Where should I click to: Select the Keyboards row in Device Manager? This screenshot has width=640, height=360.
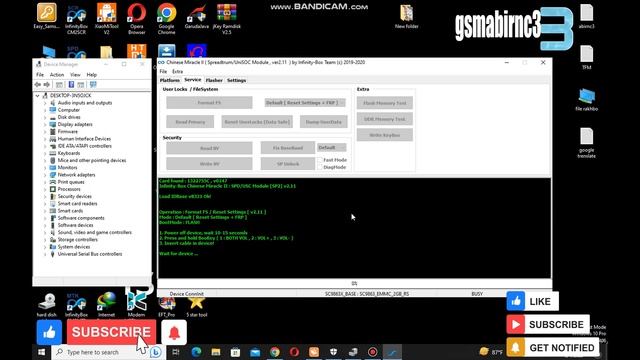69,153
